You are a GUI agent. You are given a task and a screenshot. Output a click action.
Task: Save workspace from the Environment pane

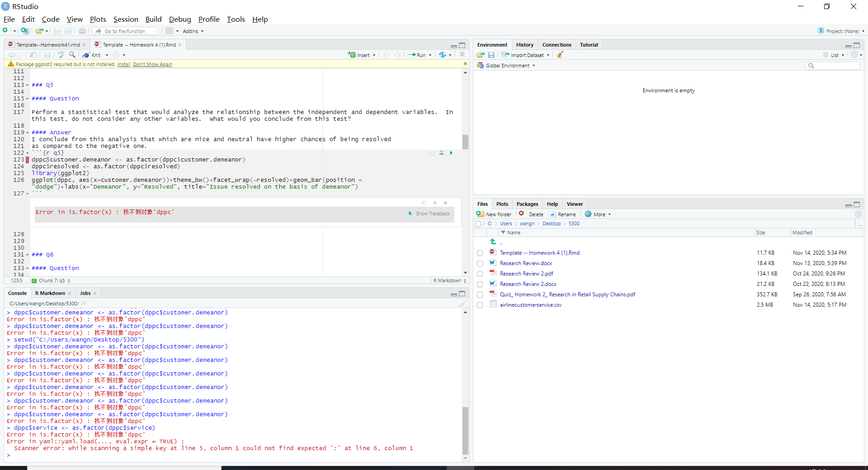click(491, 55)
